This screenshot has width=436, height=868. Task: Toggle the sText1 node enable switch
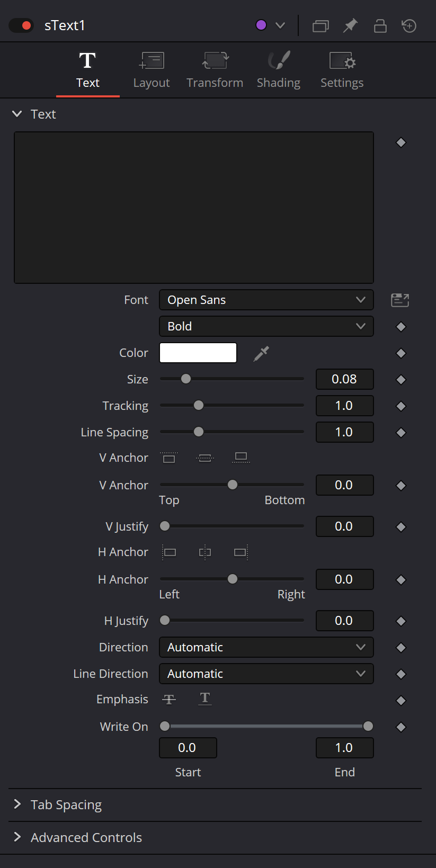point(21,25)
